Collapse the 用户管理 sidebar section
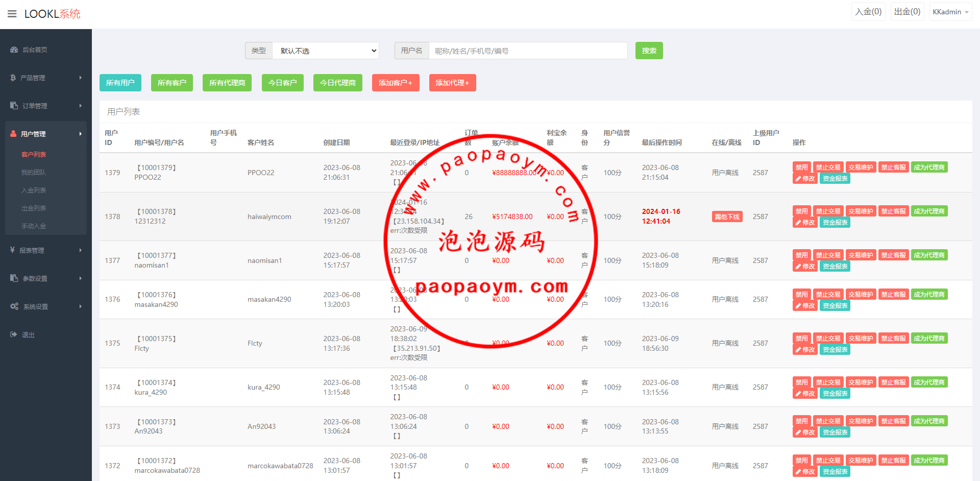The image size is (980, 481). 46,134
